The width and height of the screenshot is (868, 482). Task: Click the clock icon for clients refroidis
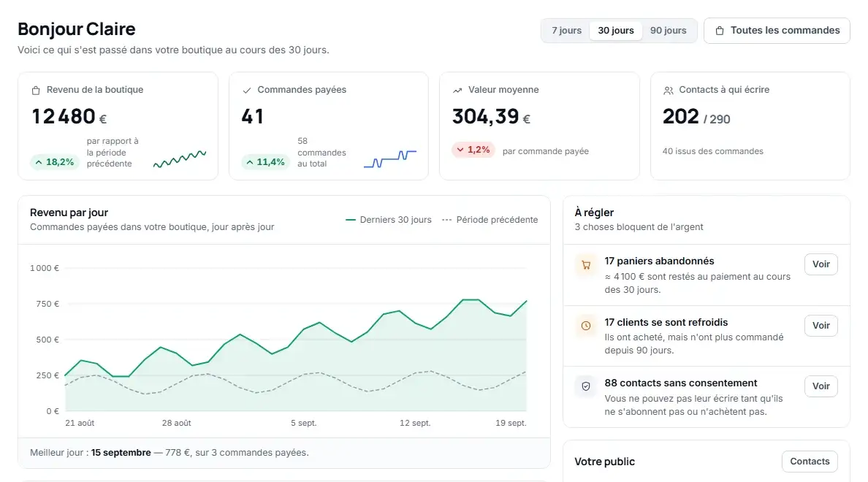coord(586,326)
